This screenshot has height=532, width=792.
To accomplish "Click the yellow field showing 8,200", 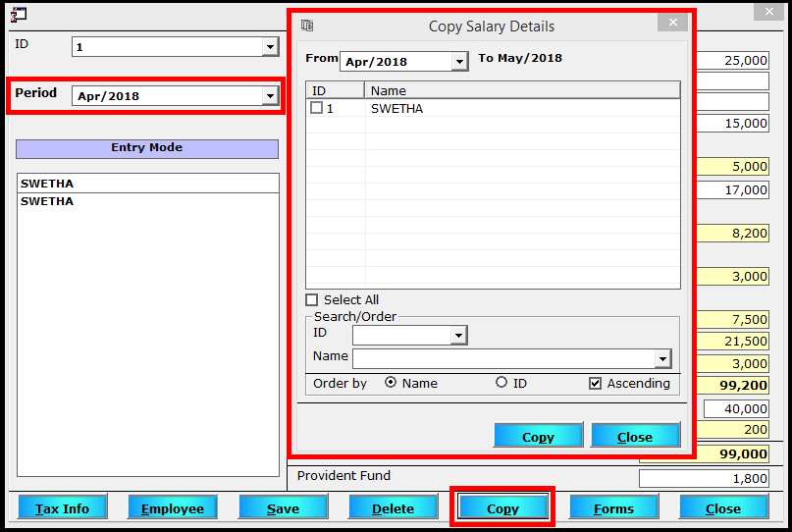I will click(x=733, y=234).
